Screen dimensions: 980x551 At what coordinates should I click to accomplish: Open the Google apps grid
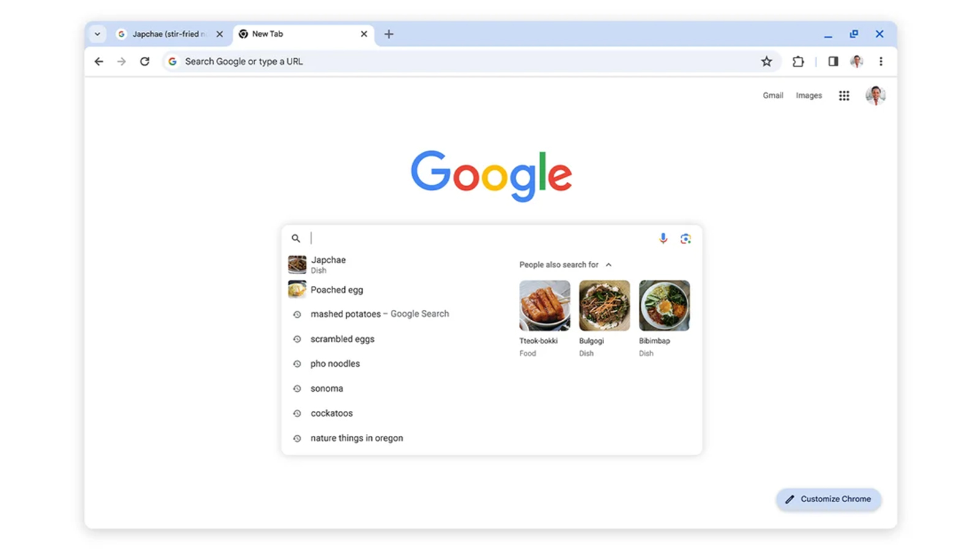(844, 96)
